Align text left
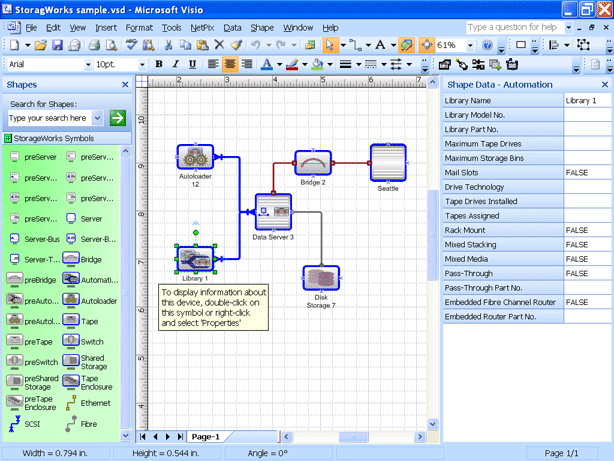614x461 pixels. click(x=213, y=64)
